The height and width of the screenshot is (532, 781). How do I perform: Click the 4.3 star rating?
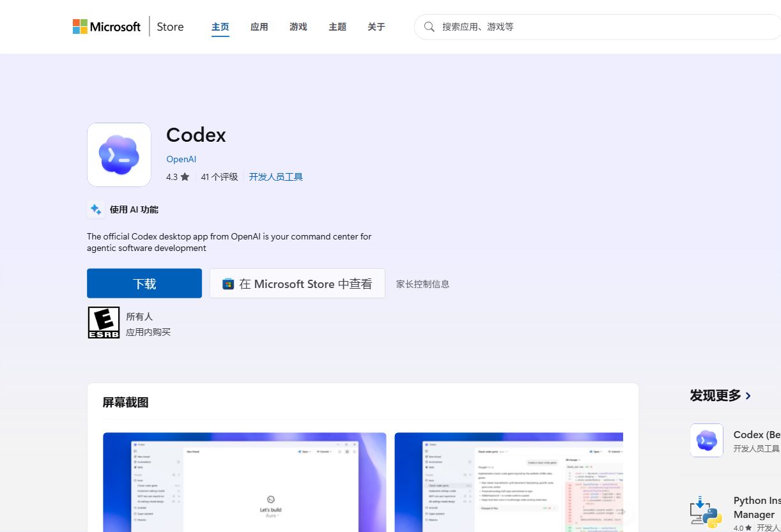pos(178,177)
